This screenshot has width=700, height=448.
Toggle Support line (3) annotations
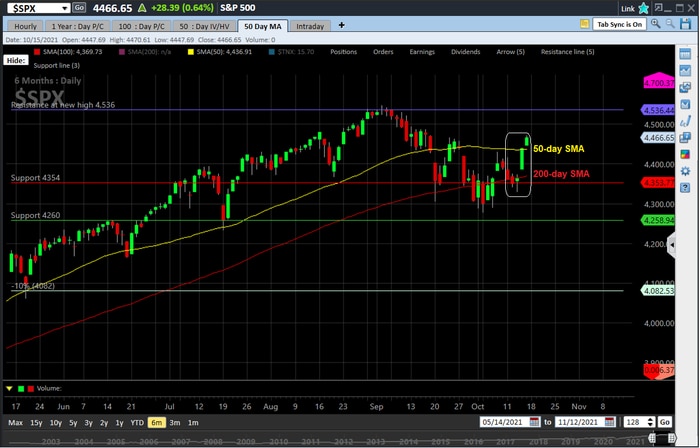click(57, 66)
